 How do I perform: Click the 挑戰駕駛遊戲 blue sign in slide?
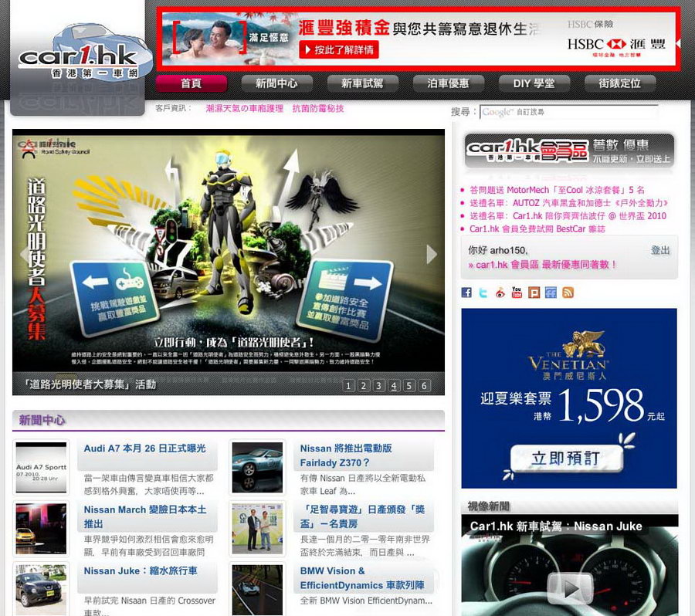116,298
